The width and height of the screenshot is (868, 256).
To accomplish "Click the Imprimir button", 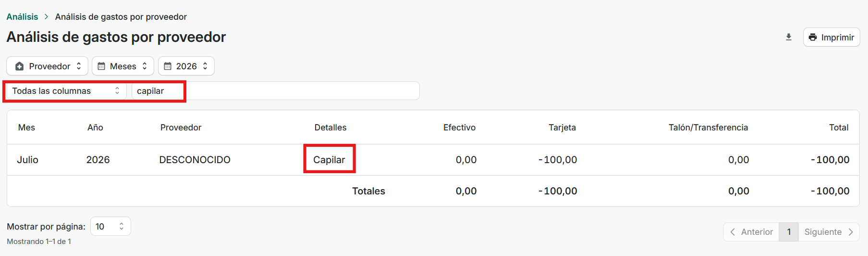I will 831,37.
